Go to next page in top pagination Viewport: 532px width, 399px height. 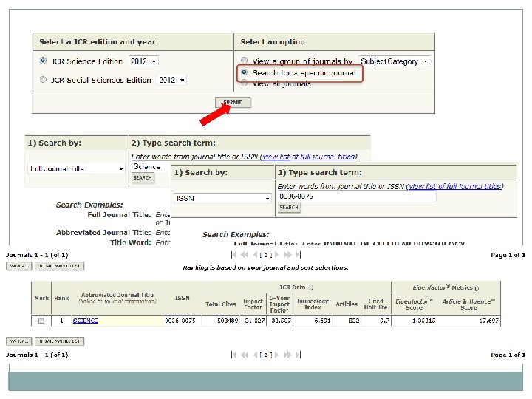[277, 254]
